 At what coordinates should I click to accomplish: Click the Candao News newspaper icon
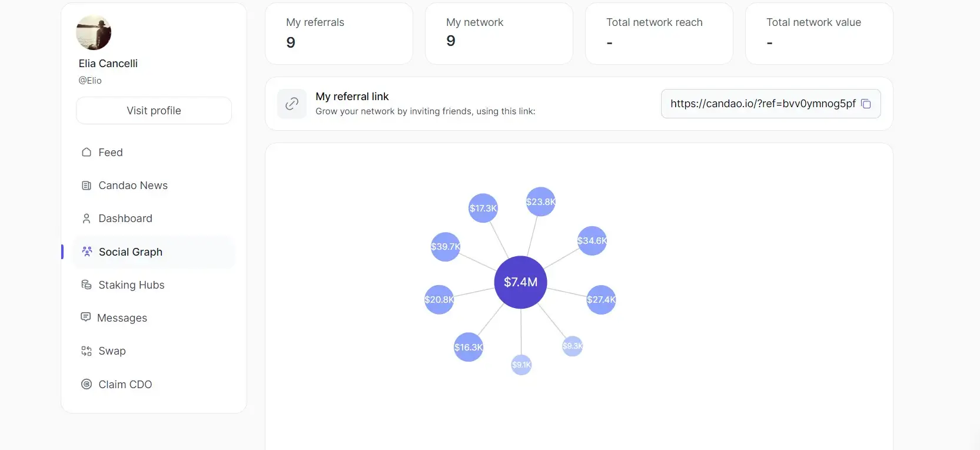[87, 186]
